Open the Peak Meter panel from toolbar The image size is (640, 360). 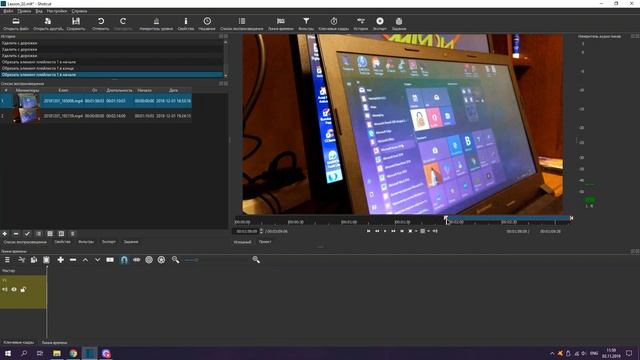pos(156,21)
